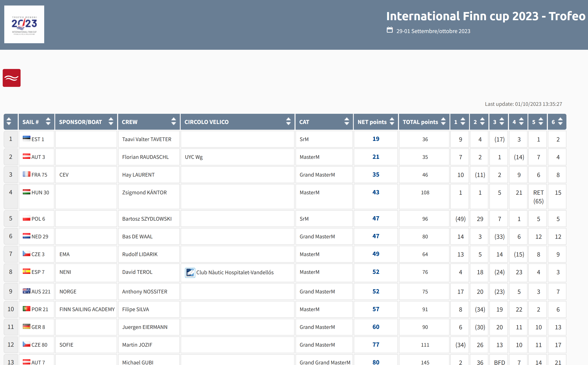Screen dimensions: 588x365
Task: Click net points 43 for HUN 30
Action: tap(376, 192)
